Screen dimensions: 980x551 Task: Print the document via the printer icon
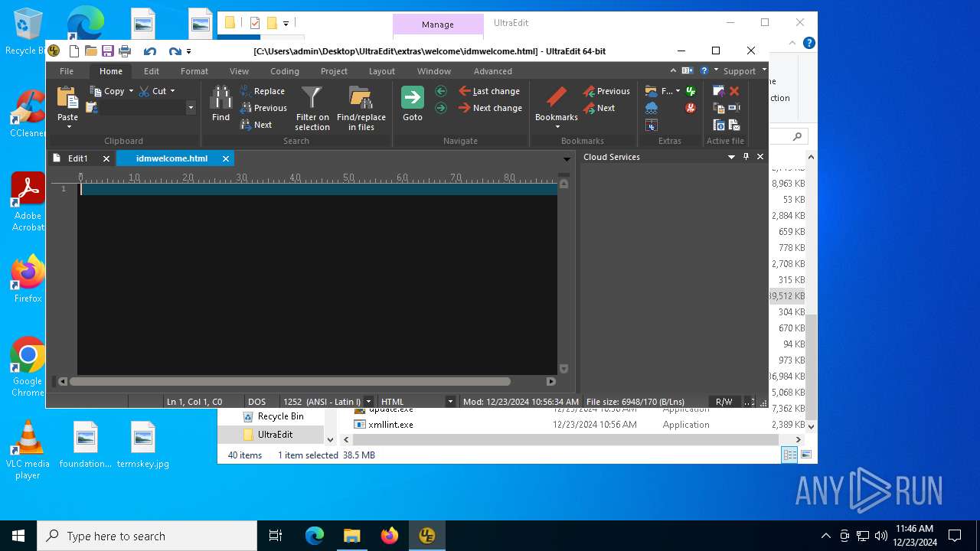click(x=125, y=51)
